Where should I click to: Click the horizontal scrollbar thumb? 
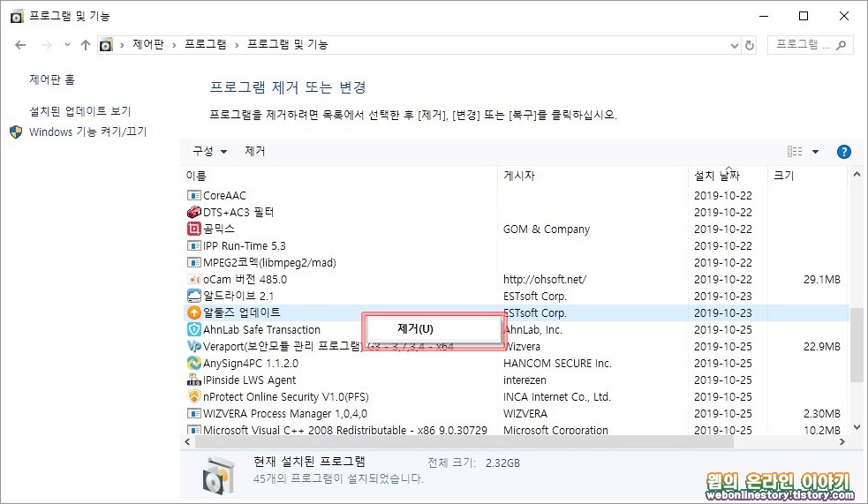(464, 442)
